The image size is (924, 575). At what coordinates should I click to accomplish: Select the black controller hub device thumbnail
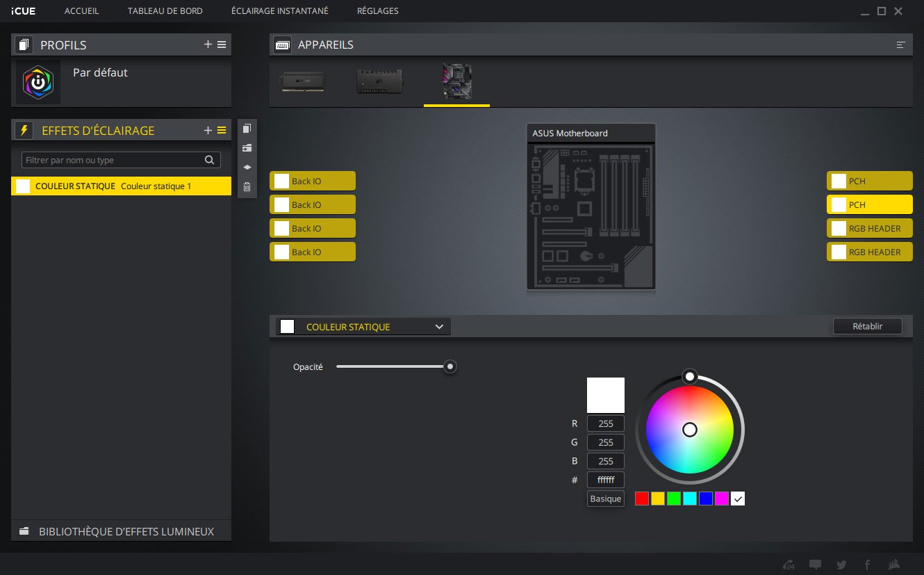click(379, 82)
